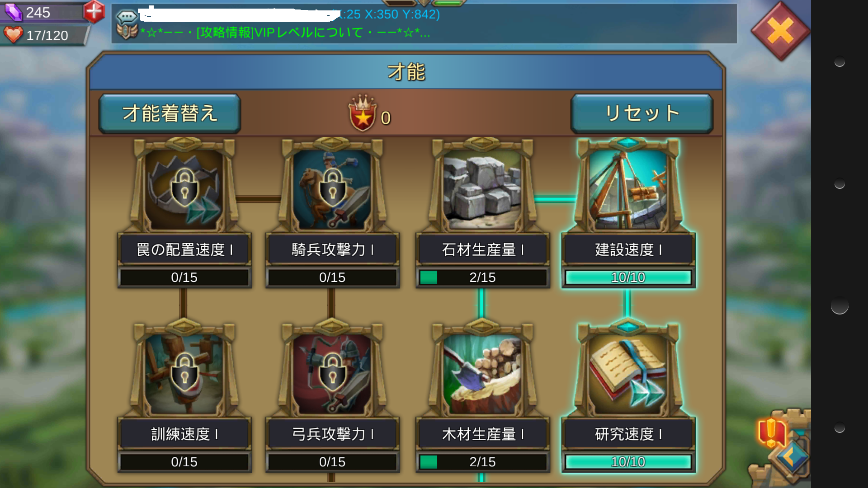The height and width of the screenshot is (488, 868).
Task: Tap the 建設速度 10/10 full progress bar
Action: point(628,277)
